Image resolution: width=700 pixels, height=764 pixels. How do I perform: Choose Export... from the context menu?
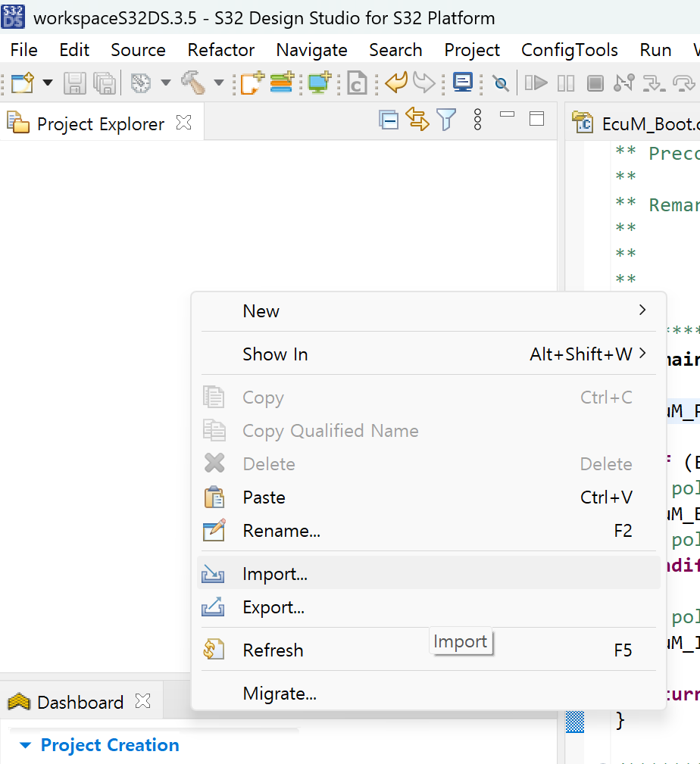click(x=429, y=607)
